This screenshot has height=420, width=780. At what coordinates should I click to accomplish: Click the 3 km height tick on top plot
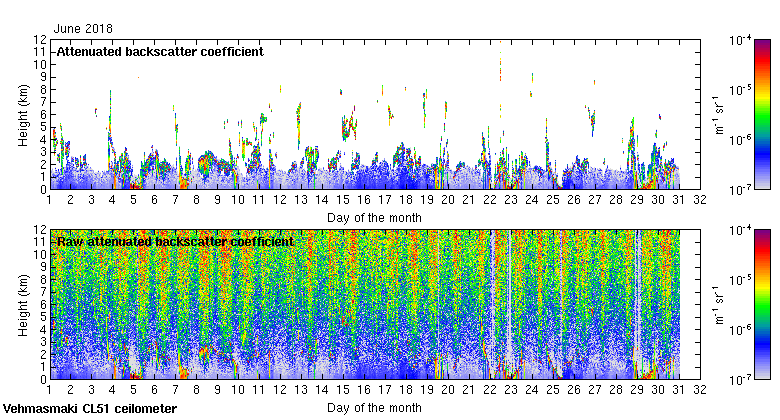click(x=43, y=152)
